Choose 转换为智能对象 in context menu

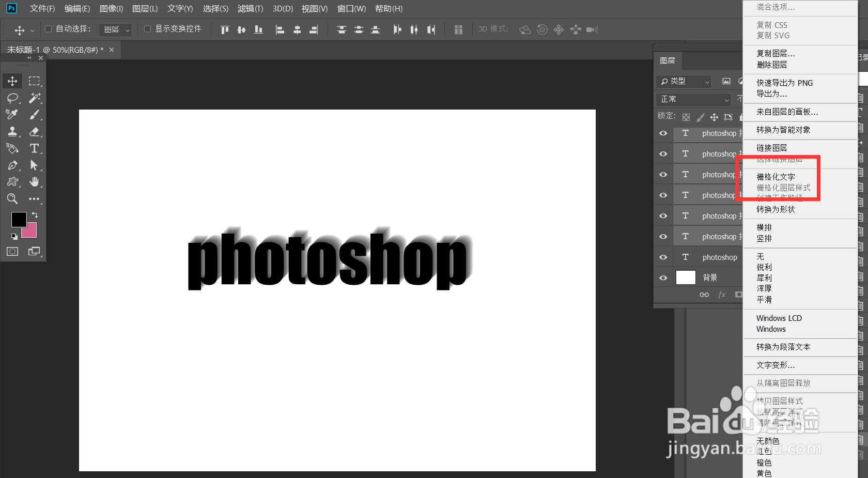783,130
